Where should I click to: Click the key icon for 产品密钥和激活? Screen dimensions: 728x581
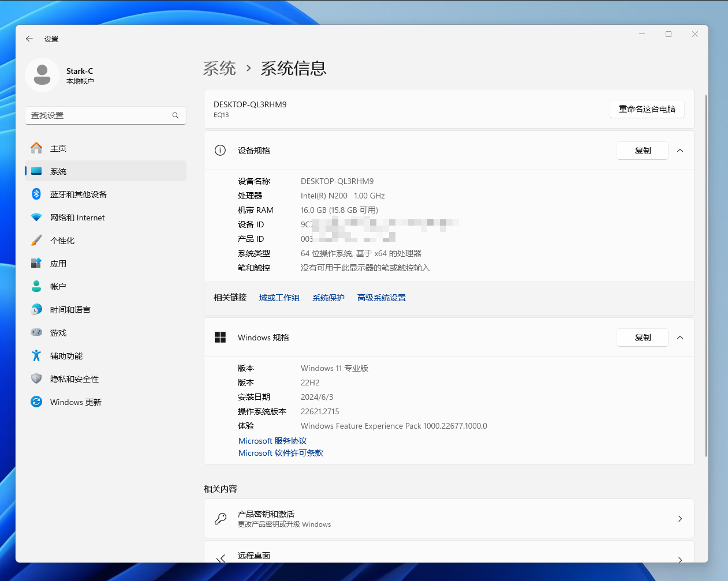click(220, 519)
